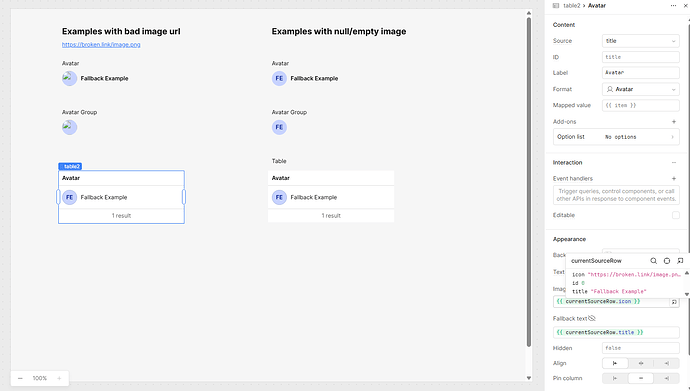Click the canvas scrollbar down arrow

point(529,378)
